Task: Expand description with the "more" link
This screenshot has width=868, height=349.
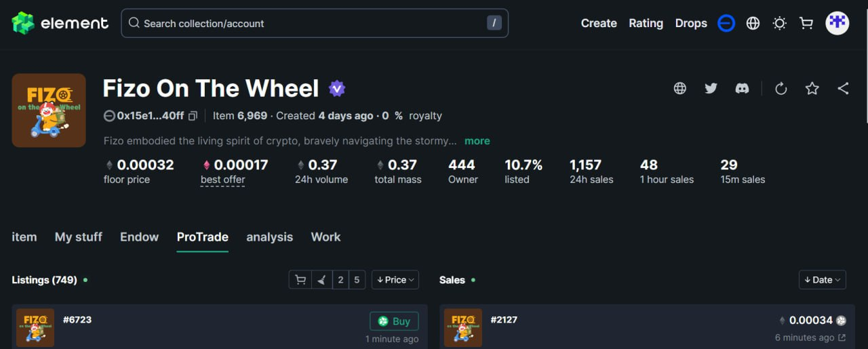Action: (477, 141)
